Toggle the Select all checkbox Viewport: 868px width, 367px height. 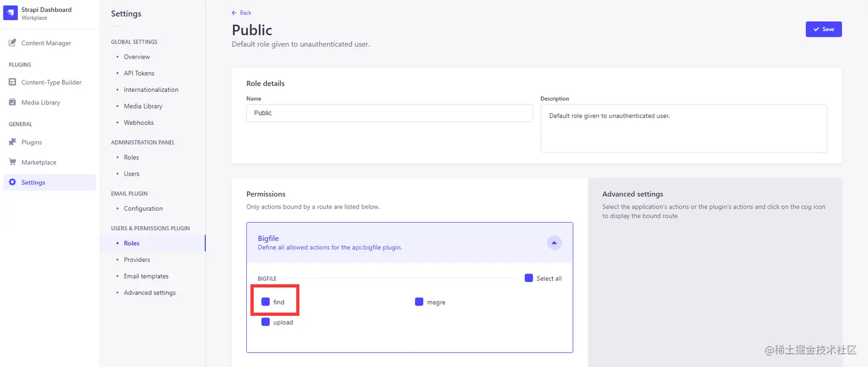point(529,278)
